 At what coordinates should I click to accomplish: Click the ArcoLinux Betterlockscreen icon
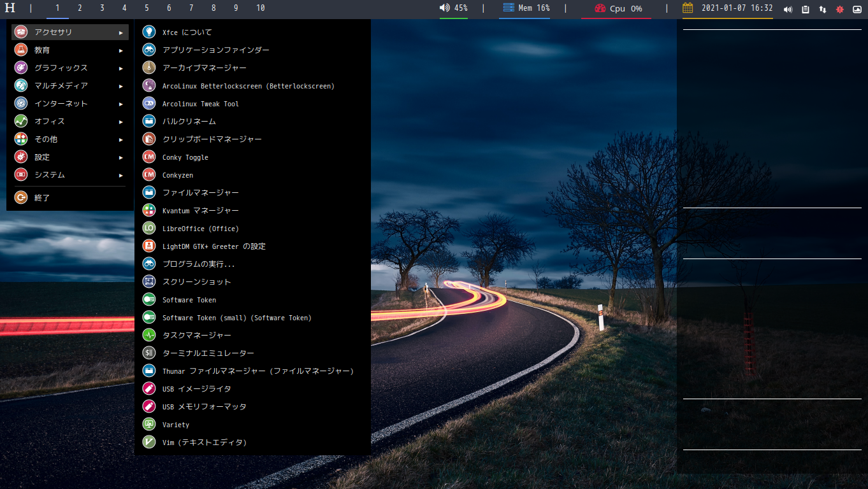click(x=148, y=85)
